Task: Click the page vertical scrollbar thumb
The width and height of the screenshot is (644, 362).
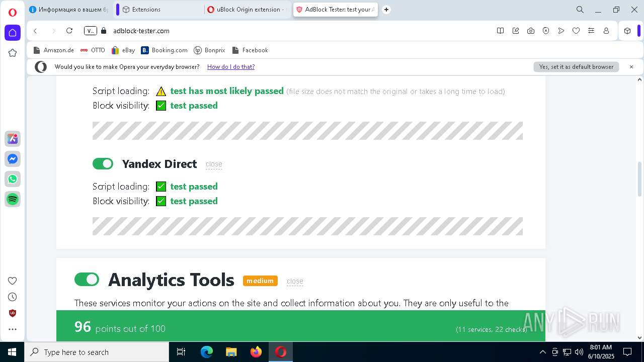Action: point(639,179)
